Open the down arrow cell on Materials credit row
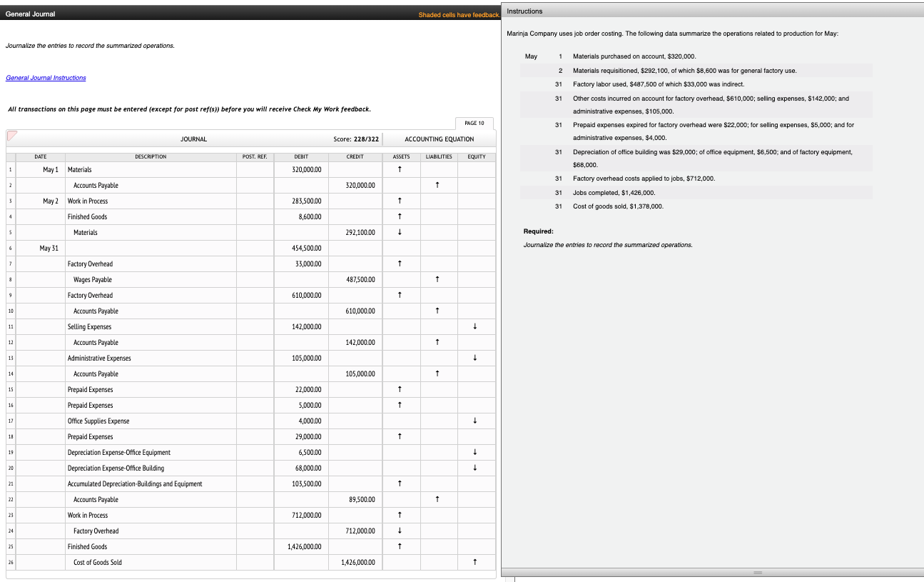This screenshot has height=582, width=924. point(400,232)
